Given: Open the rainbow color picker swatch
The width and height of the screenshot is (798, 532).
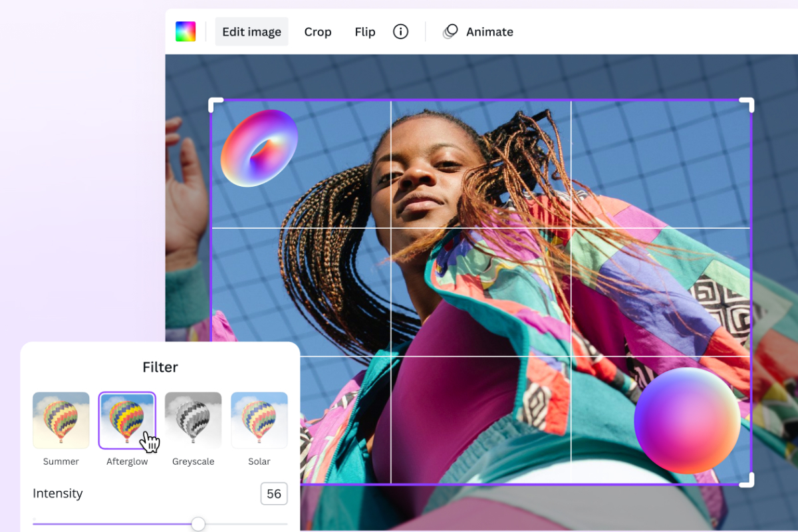Looking at the screenshot, I should coord(186,31).
